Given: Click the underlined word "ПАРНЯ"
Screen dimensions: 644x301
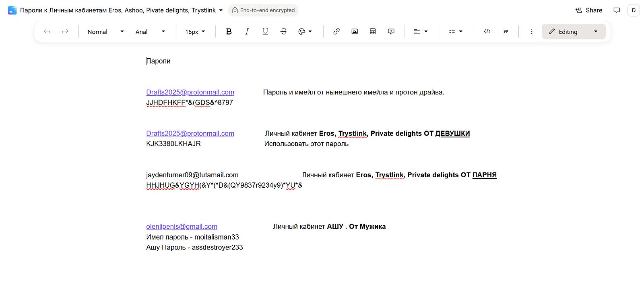Looking at the screenshot, I should point(484,175).
